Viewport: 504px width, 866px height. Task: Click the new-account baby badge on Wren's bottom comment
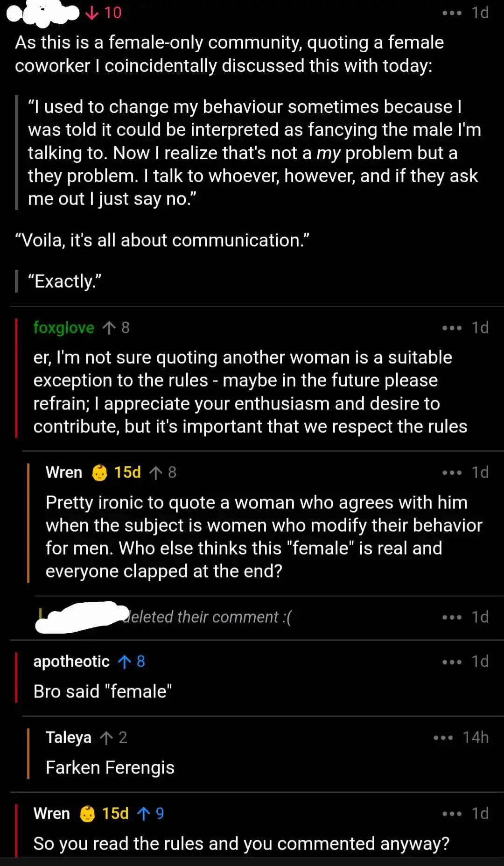click(87, 814)
